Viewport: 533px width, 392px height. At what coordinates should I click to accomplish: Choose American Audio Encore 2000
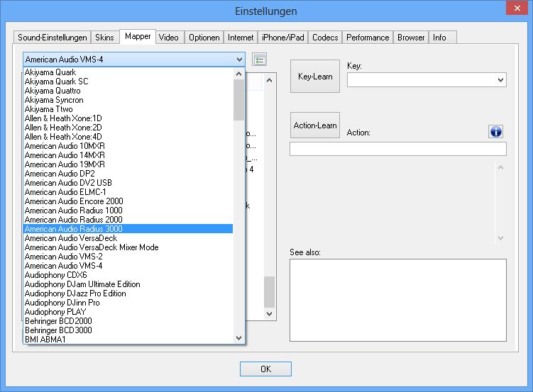[128, 201]
